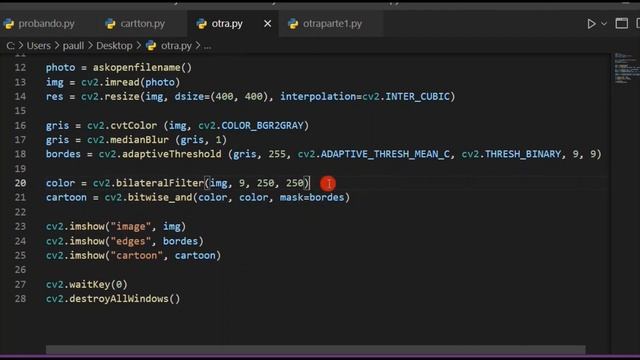Screen dimensions: 640x360
Task: Click Python icon on otraparte1.py tab
Action: click(293, 24)
